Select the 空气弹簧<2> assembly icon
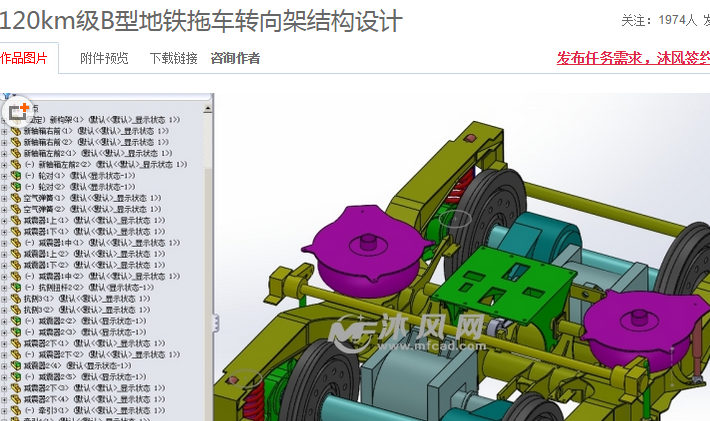Screen dimensions: 710x421 click(x=16, y=209)
